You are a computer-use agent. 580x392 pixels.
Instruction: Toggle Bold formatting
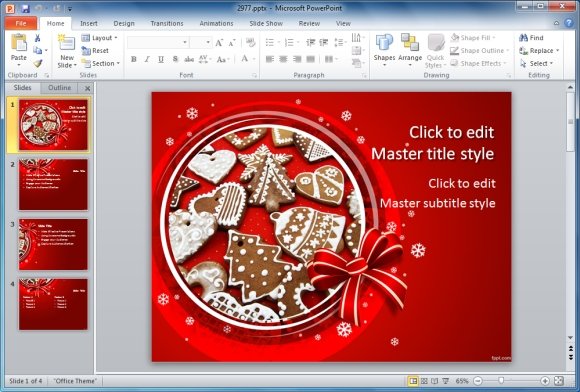134,59
